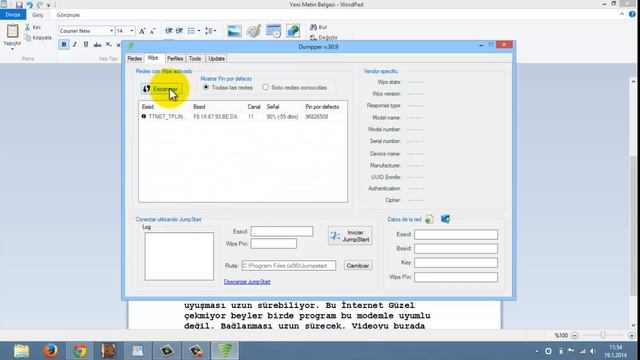Click the Iniciar JumpStart button
This screenshot has height=360, width=640.
pyautogui.click(x=350, y=236)
